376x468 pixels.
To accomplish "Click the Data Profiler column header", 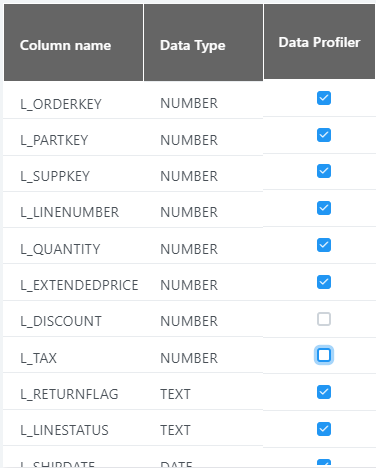I will click(319, 41).
